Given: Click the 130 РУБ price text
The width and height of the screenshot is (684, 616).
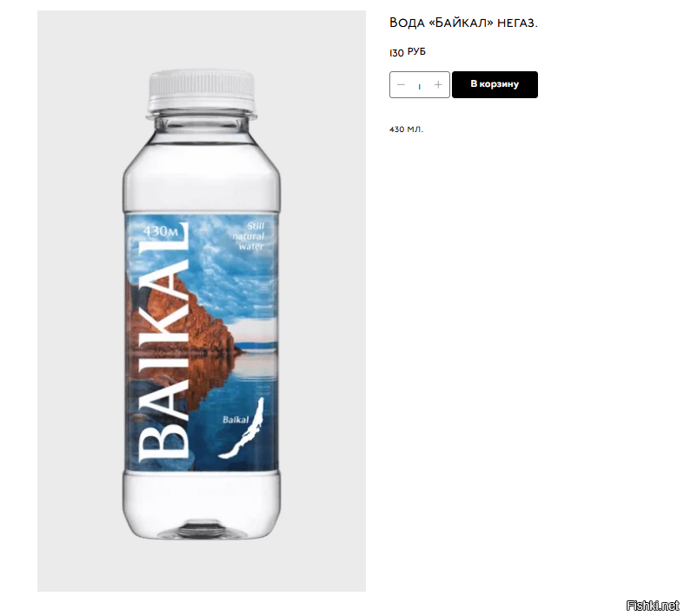Looking at the screenshot, I should (408, 52).
